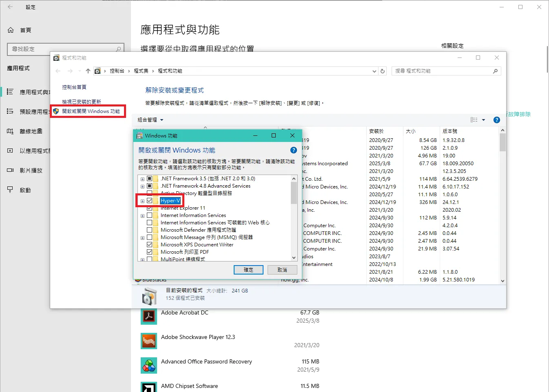Open the 組合管理 dropdown menu
Image resolution: width=549 pixels, height=392 pixels.
pos(151,120)
